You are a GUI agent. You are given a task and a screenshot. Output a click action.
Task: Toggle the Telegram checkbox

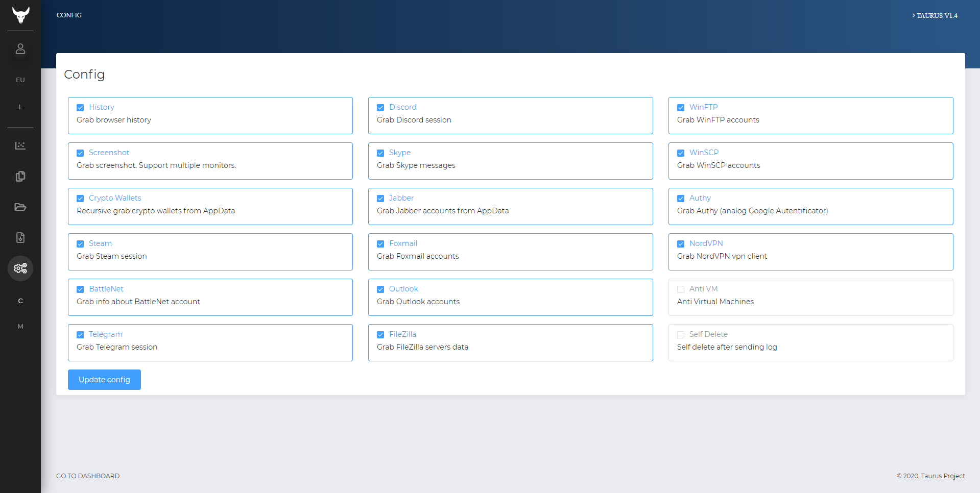80,335
